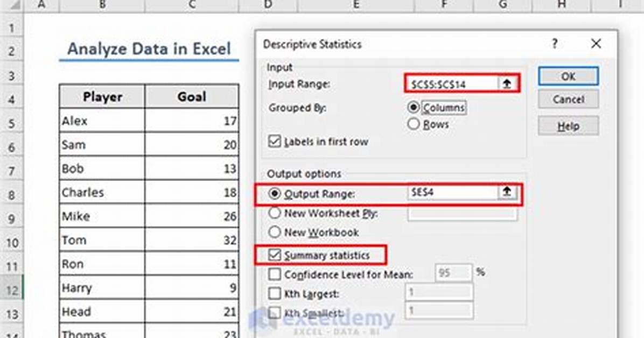Choose the New Worksheet Ply option

tap(275, 213)
